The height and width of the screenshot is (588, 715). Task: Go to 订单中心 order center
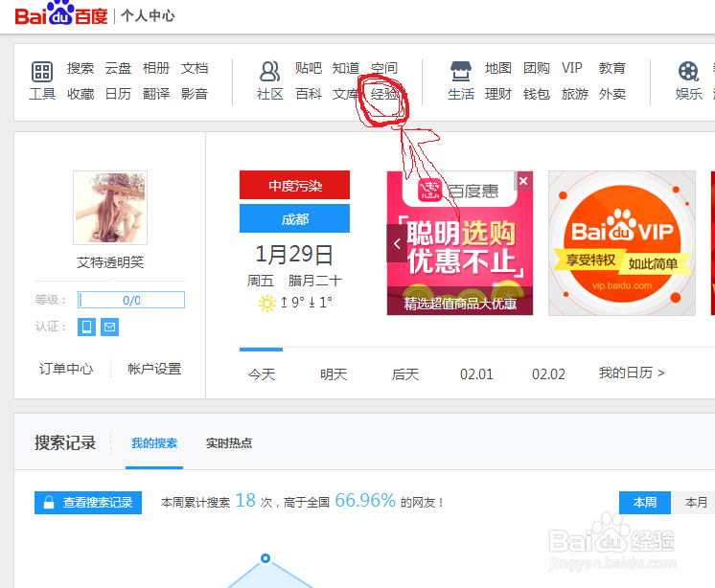(x=66, y=369)
